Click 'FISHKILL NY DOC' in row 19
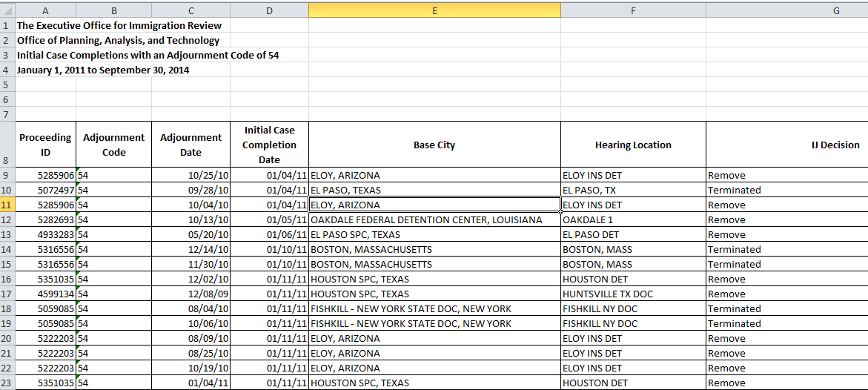The width and height of the screenshot is (868, 390). click(633, 323)
